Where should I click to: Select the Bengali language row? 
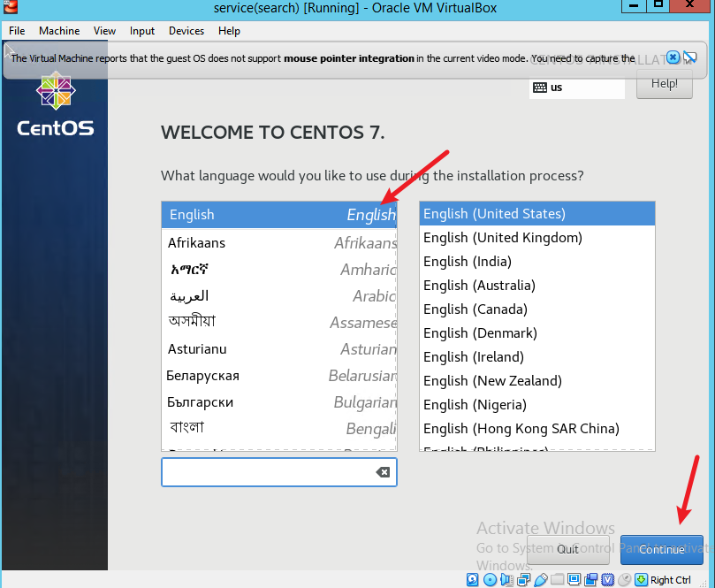(279, 428)
